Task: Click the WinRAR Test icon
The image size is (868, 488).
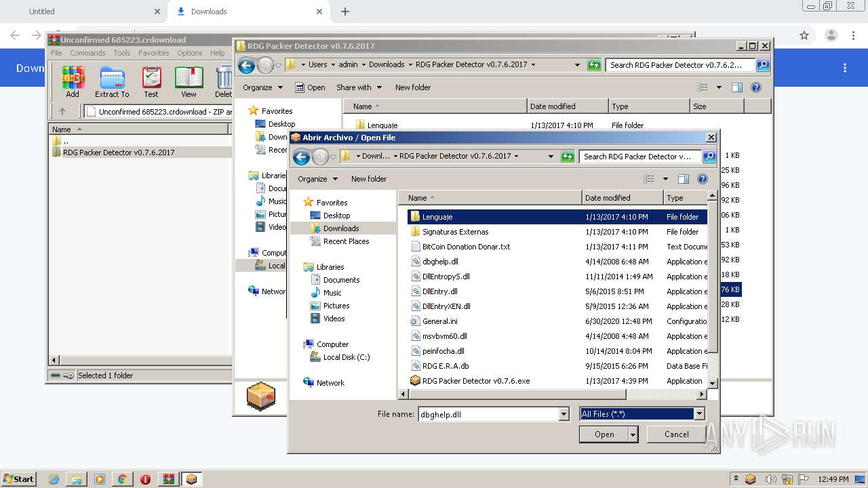Action: 151,82
